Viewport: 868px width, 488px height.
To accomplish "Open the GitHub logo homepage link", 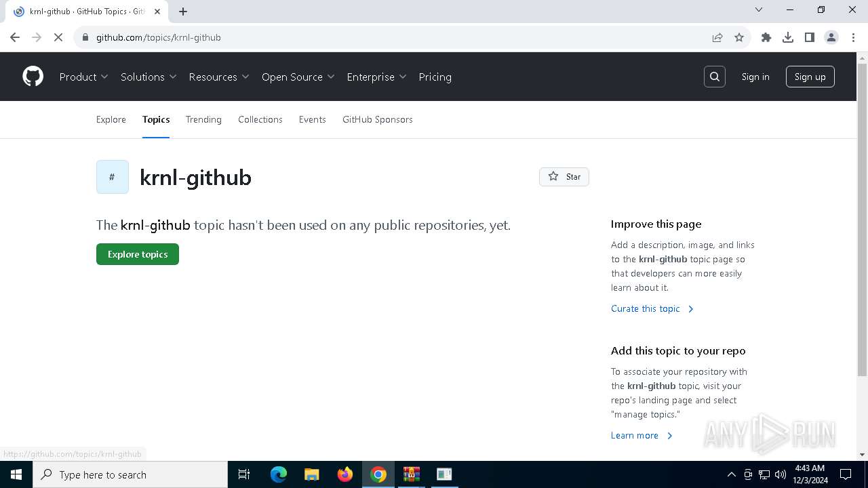I will coord(33,77).
